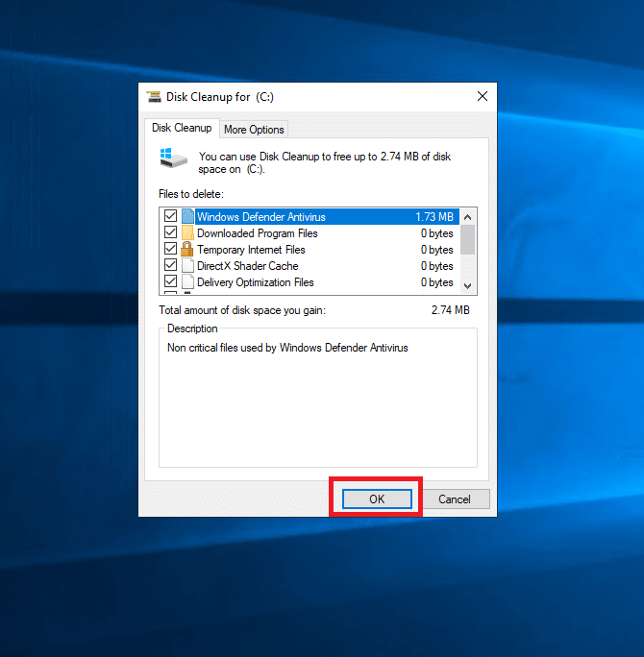The width and height of the screenshot is (644, 657).
Task: Click the Windows drive icon beside the summary
Action: point(174,158)
